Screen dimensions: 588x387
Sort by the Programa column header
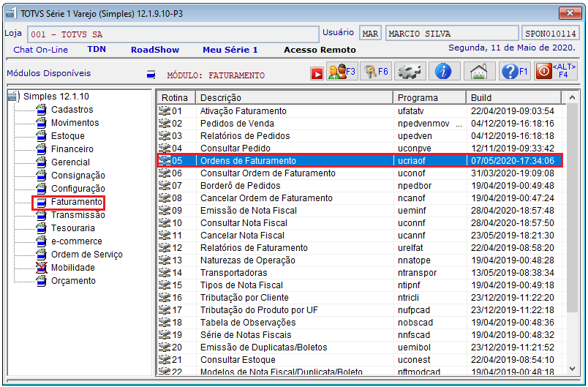click(430, 97)
